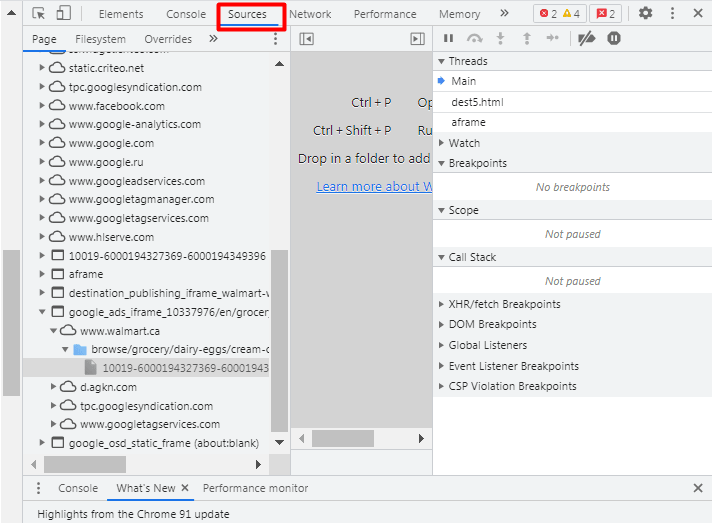
Task: Open navigator pane three-dot menu
Action: [275, 39]
